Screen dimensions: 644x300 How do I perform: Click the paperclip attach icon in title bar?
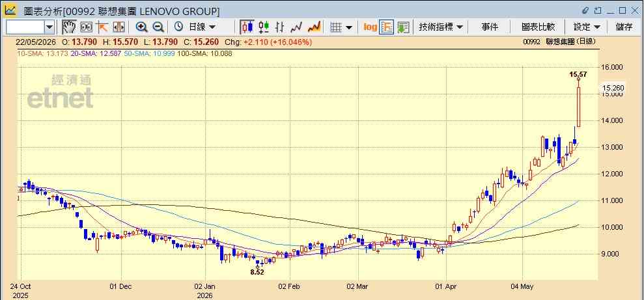pyautogui.click(x=585, y=10)
